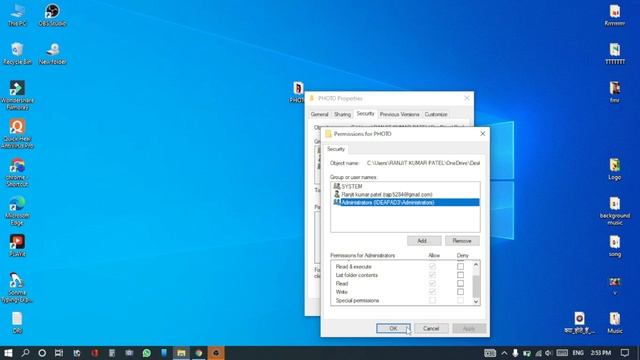
Task: Open network status tray icon
Action: (538, 353)
